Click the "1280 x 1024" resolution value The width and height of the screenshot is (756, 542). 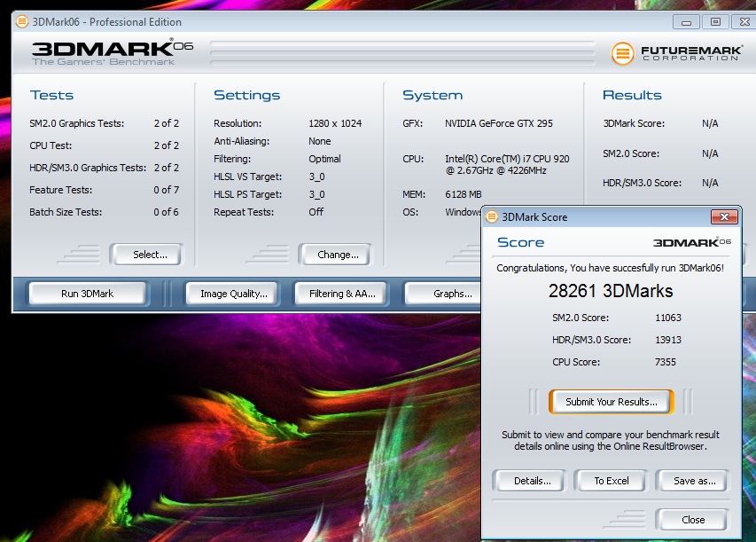[x=335, y=123]
